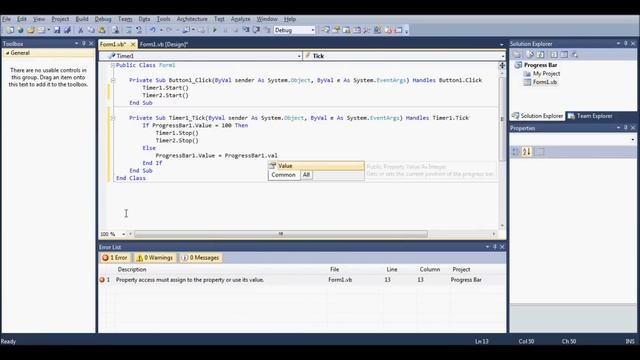Click Alphabetical sort icon in Properties
The image size is (640, 360).
pos(527,151)
